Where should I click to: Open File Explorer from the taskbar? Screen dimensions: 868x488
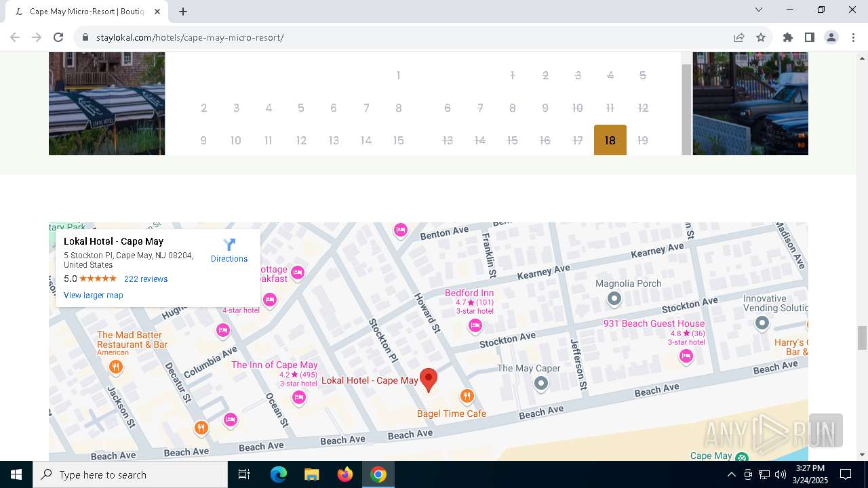click(x=311, y=474)
